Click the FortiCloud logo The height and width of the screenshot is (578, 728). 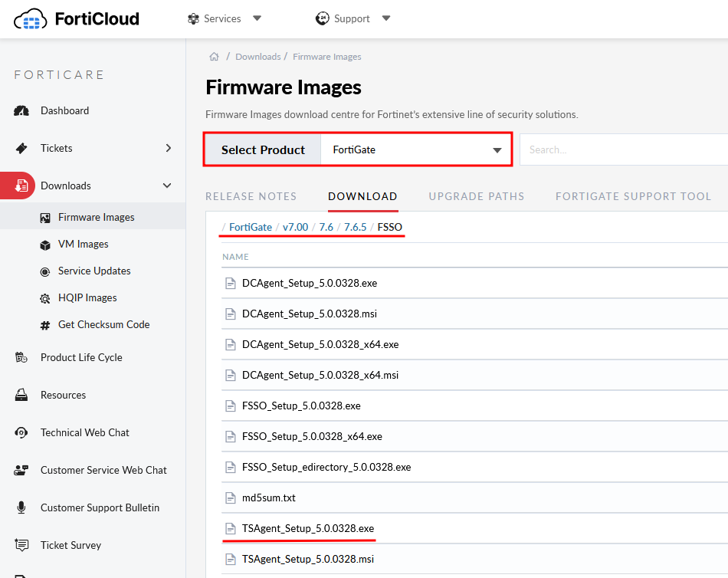coord(77,18)
